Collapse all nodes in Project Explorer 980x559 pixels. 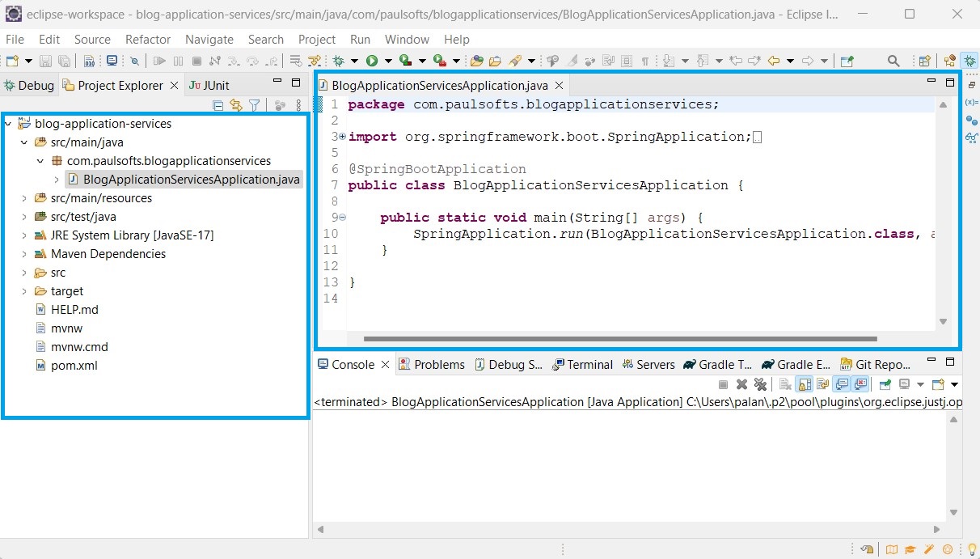click(218, 106)
